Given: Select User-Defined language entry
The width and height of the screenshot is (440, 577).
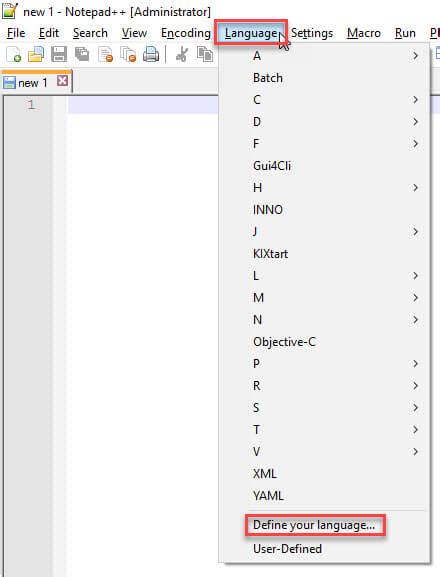Looking at the screenshot, I should (324, 549).
